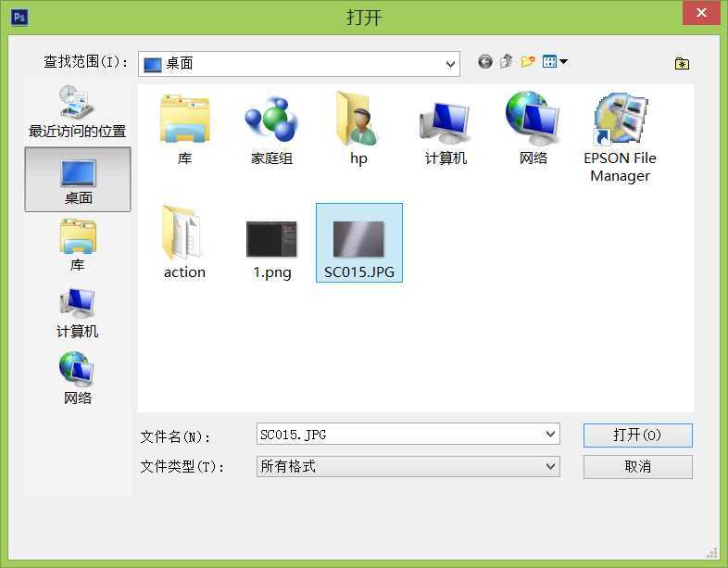Select the SC015.JPG image file
This screenshot has height=568, width=728.
coord(358,243)
